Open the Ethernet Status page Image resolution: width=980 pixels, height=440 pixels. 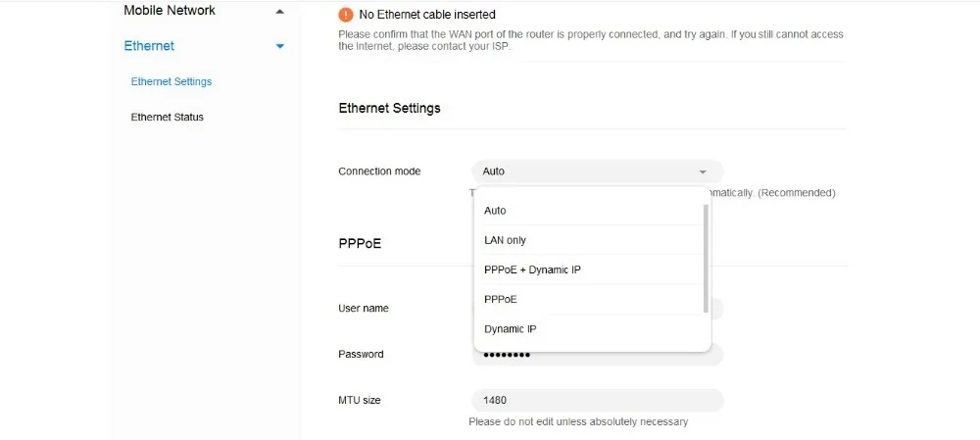click(x=168, y=117)
